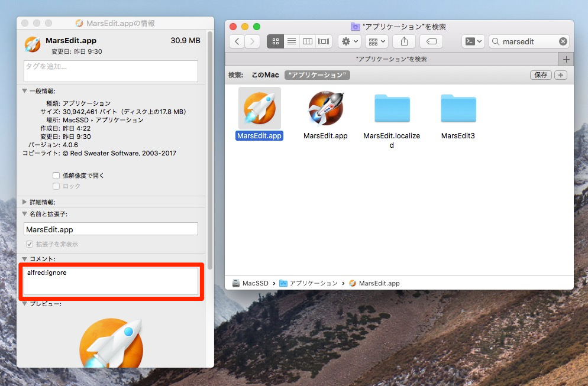This screenshot has width=588, height=386.
Task: Click the Share toolbar button
Action: point(404,41)
